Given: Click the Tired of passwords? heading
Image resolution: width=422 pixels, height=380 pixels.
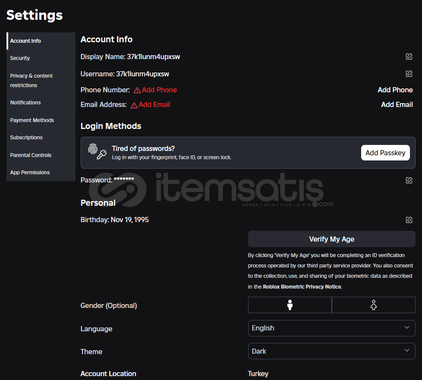Looking at the screenshot, I should 143,148.
